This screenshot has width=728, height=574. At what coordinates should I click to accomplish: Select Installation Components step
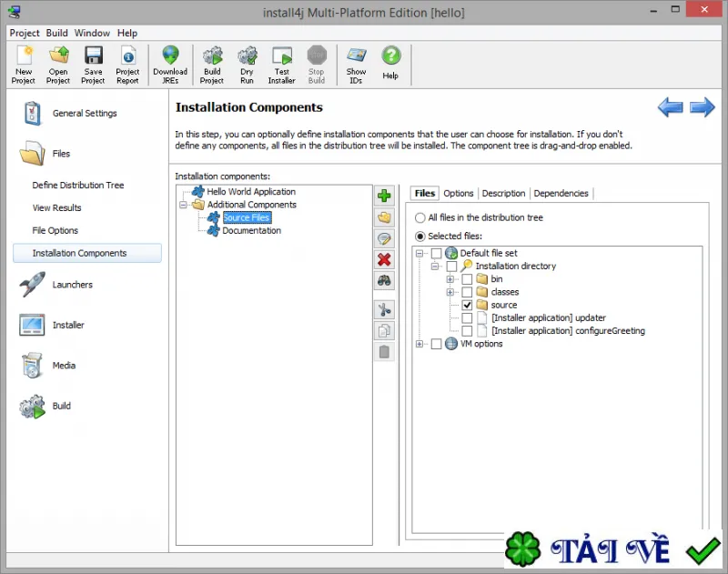pos(87,253)
